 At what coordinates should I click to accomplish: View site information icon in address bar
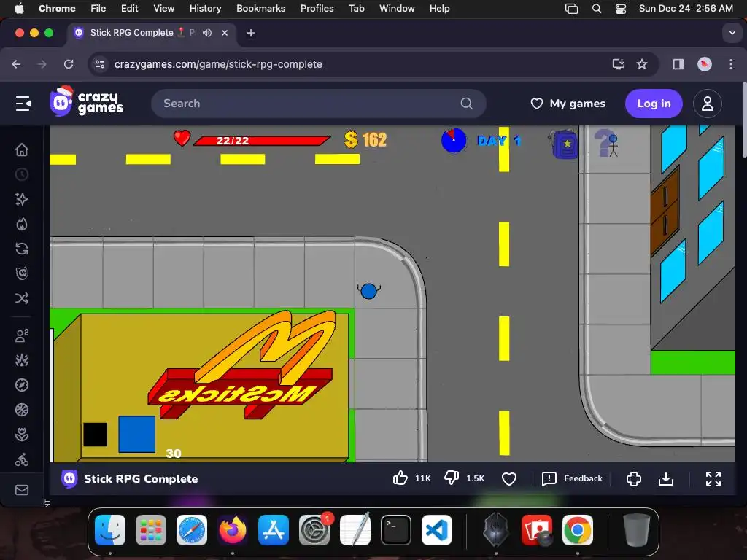pyautogui.click(x=99, y=64)
